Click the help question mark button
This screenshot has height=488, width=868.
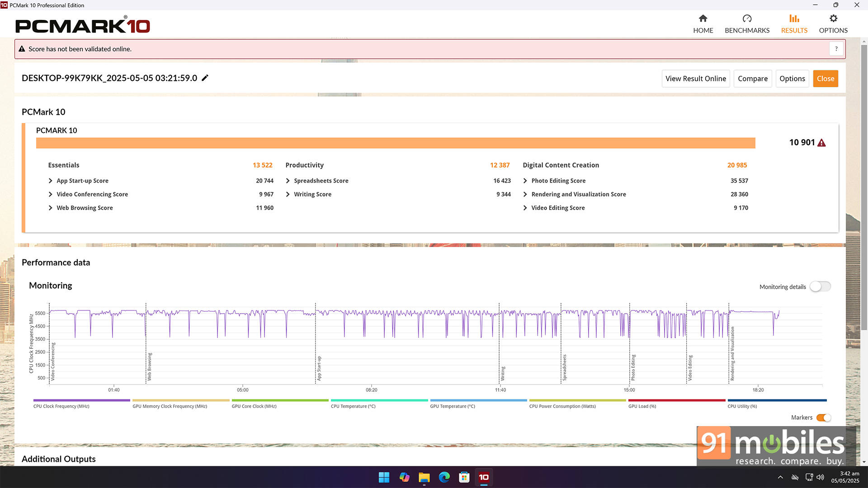(836, 49)
